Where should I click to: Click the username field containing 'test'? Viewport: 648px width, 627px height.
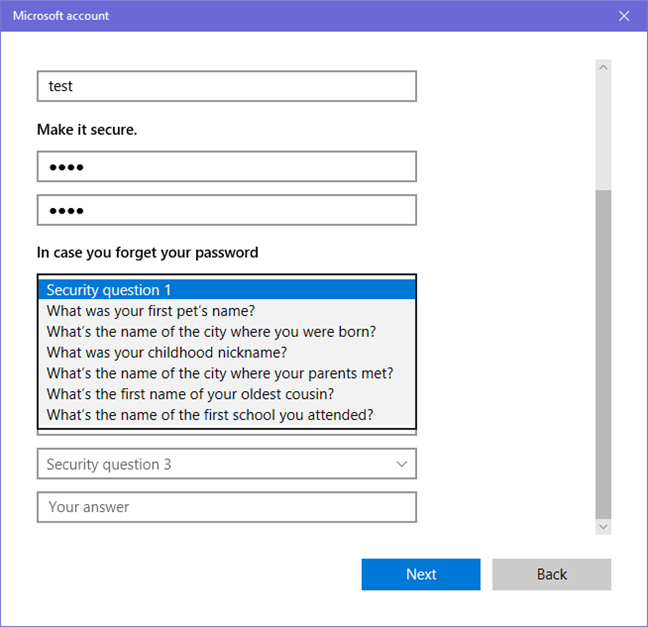(x=227, y=86)
